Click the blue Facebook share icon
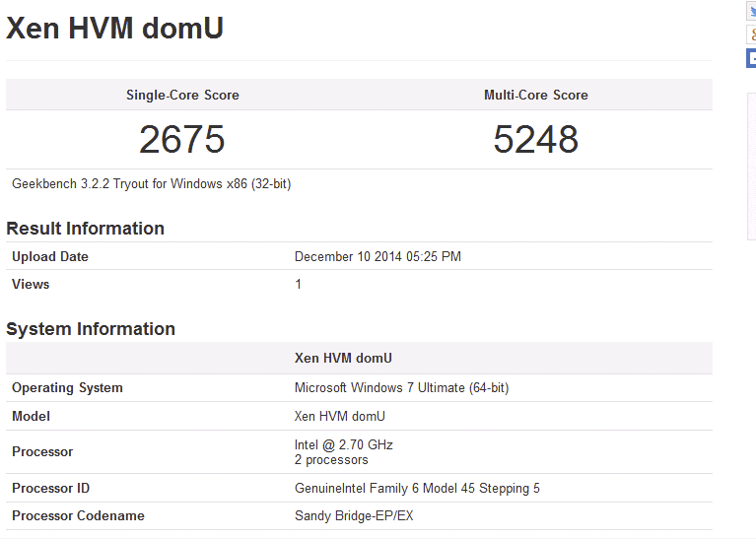The height and width of the screenshot is (539, 756). click(751, 58)
